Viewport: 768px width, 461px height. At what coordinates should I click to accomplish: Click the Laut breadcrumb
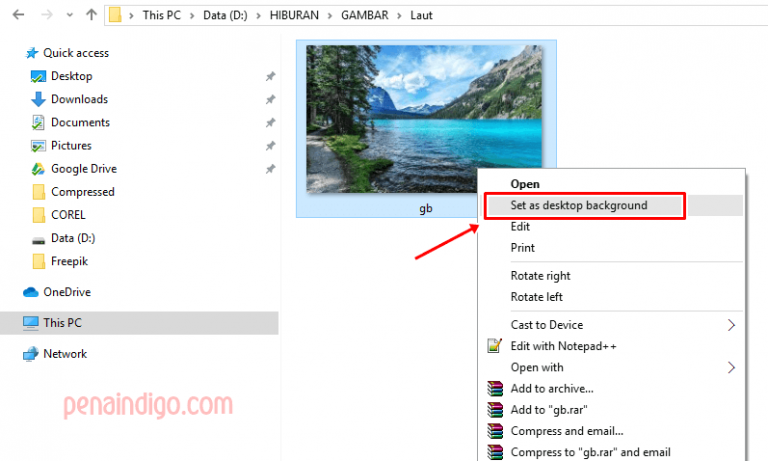421,15
